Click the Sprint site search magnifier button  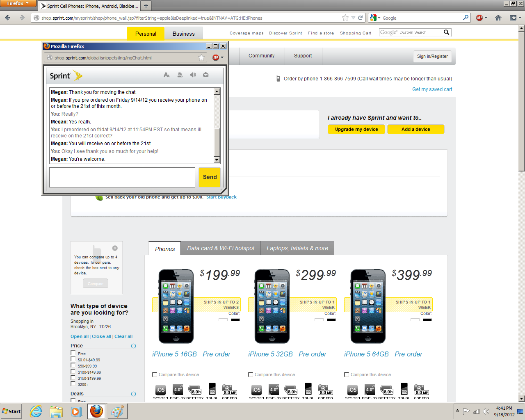(x=447, y=32)
